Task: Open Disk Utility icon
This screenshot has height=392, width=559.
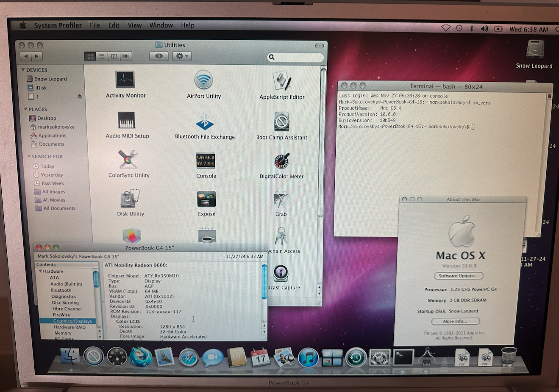Action: tap(130, 199)
